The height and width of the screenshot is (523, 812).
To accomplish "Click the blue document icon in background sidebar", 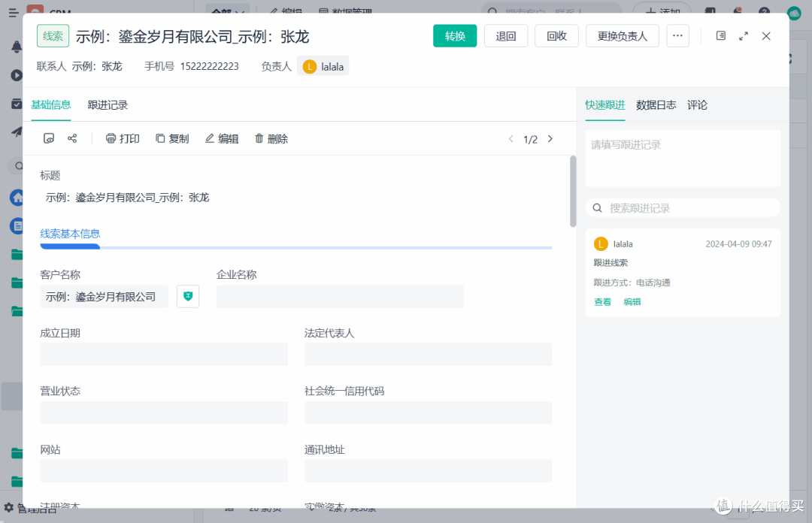I will point(17,225).
